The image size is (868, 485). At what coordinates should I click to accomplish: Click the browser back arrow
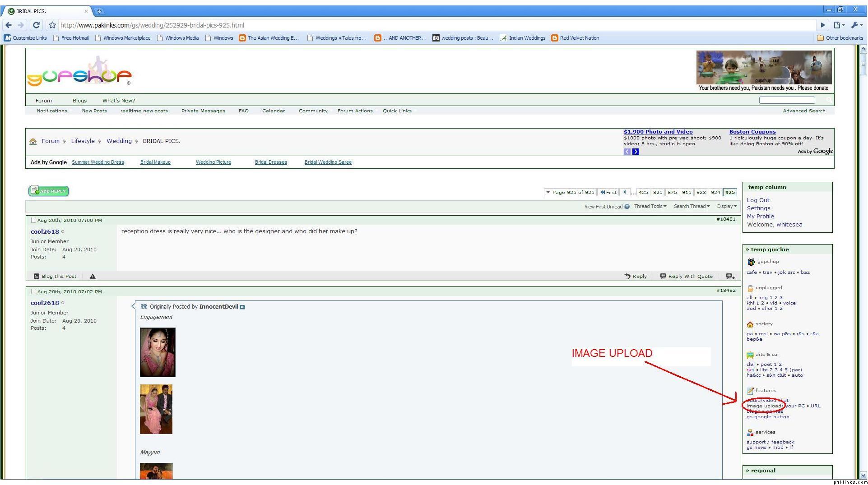[9, 25]
